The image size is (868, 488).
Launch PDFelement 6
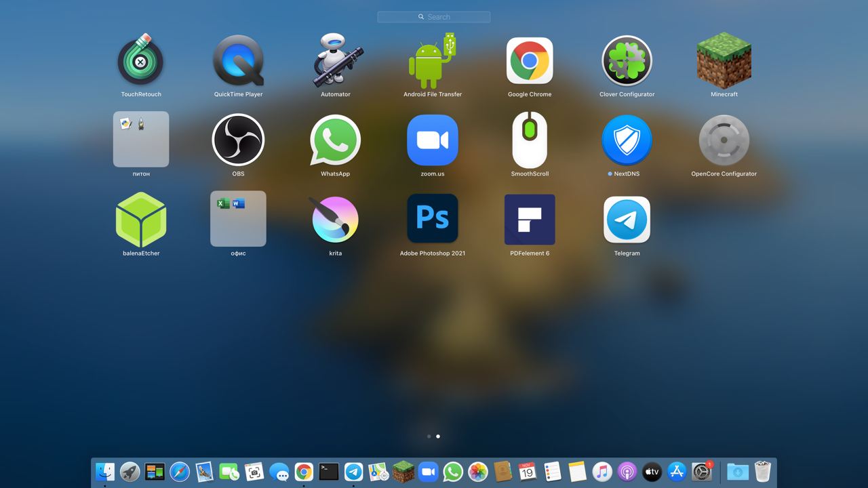530,220
